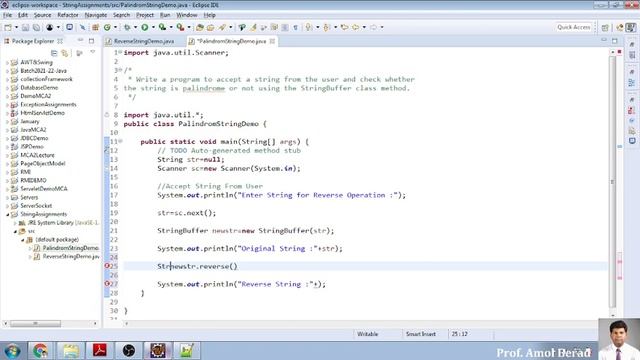Open the Project menu
Viewport: 640px width, 360px height.
[x=144, y=15]
